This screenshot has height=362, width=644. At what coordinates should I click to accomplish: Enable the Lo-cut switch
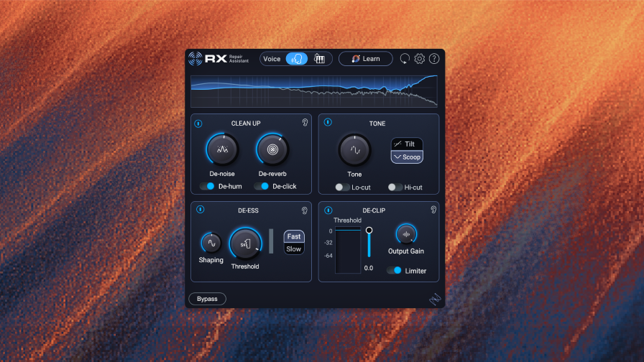tap(343, 187)
